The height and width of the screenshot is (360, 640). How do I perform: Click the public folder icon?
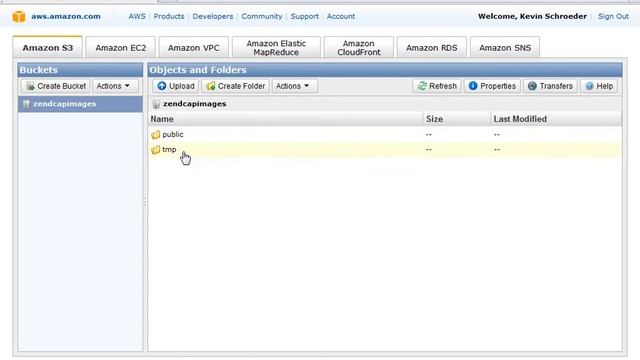(156, 135)
